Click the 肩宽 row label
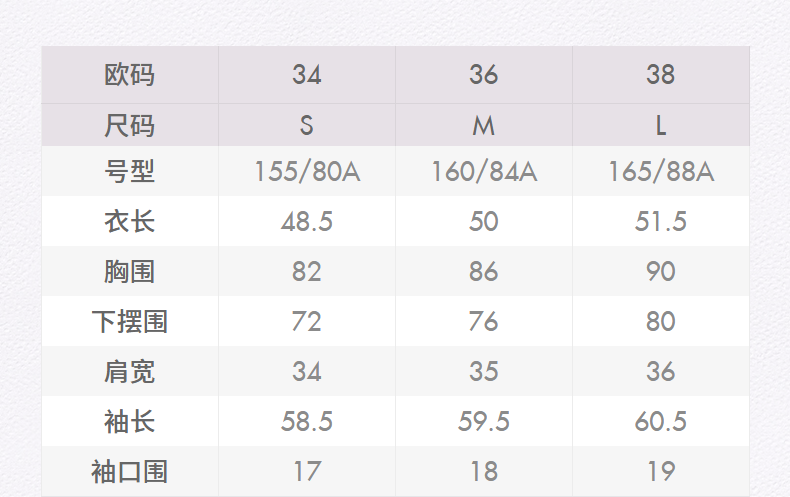 pos(130,371)
